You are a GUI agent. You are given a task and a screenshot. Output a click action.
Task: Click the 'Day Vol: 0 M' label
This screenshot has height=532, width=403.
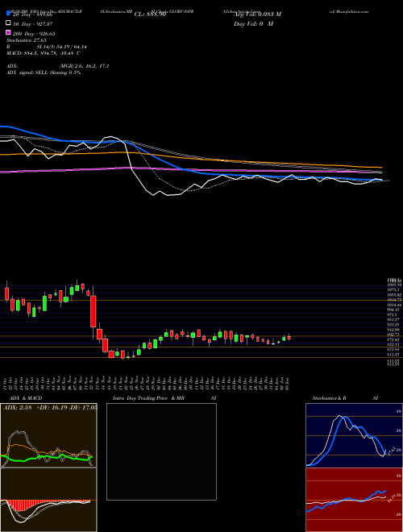coord(253,23)
